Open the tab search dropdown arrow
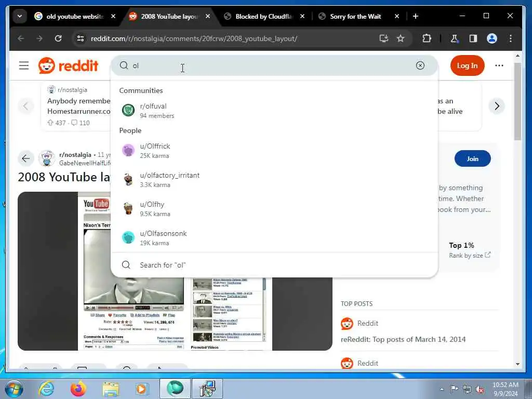The height and width of the screenshot is (399, 532). click(20, 16)
